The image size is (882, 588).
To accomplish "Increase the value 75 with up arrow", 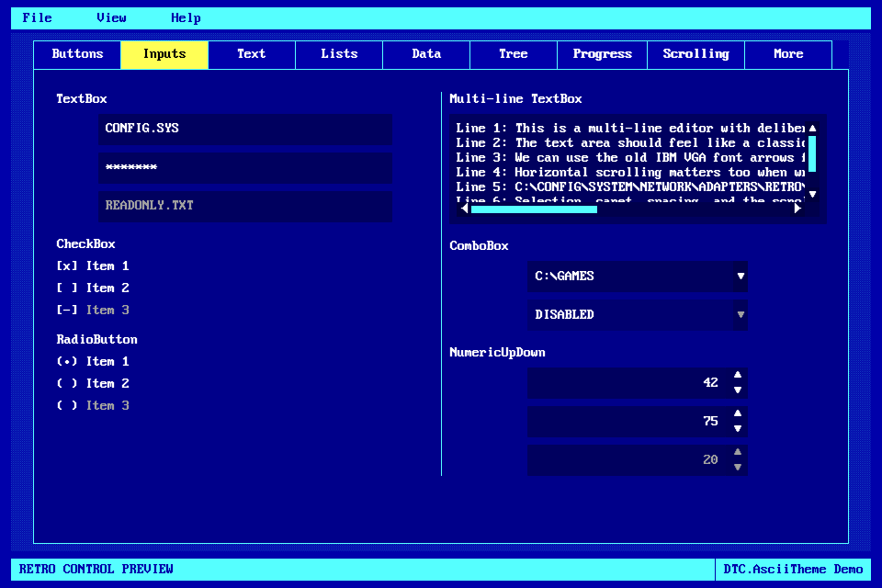I will pyautogui.click(x=738, y=413).
